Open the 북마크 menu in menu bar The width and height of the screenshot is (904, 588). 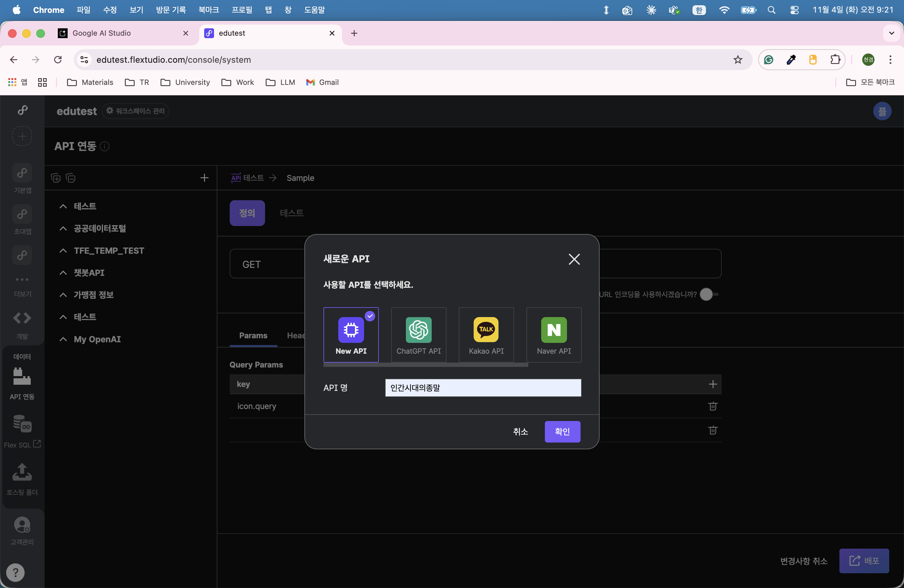[208, 10]
